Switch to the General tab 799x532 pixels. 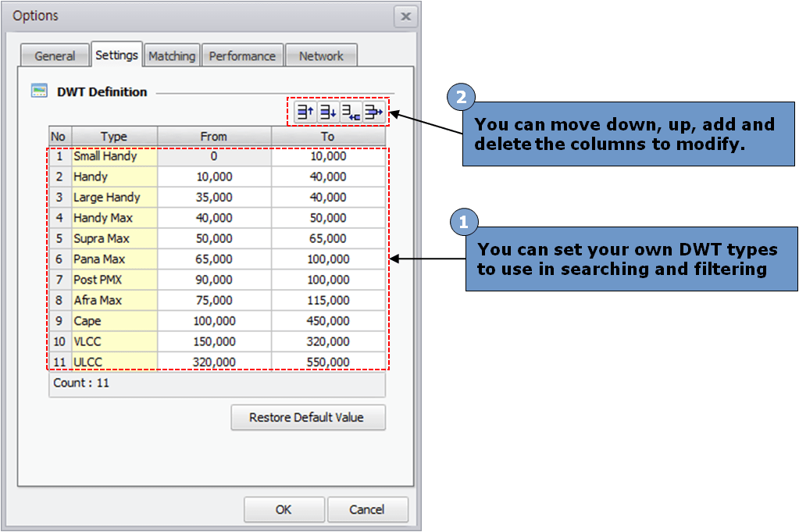(54, 55)
